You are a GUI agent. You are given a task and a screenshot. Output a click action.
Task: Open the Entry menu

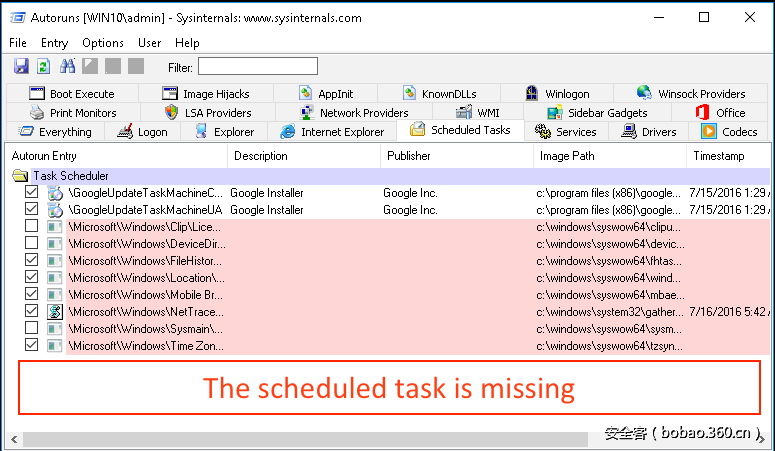click(54, 43)
